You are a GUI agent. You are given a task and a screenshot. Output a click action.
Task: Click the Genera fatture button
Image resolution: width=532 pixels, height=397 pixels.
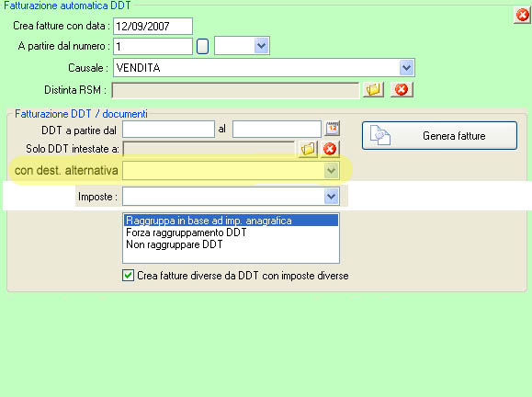(440, 136)
